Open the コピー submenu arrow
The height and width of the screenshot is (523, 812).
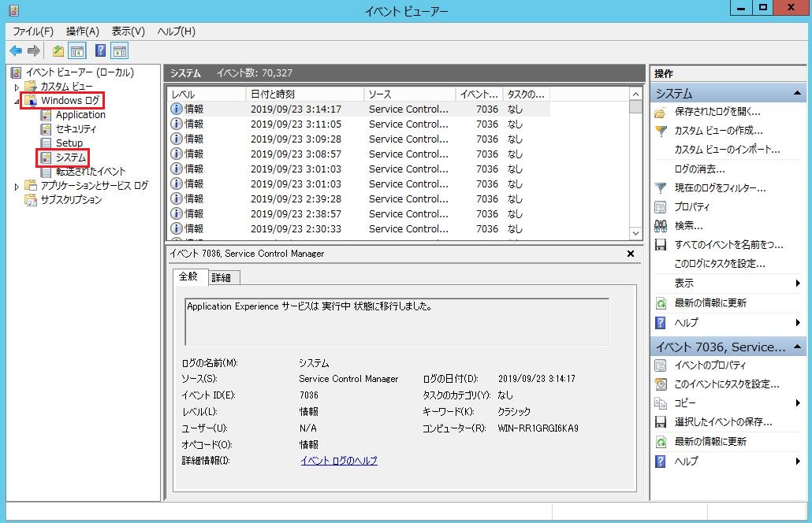pyautogui.click(x=798, y=403)
